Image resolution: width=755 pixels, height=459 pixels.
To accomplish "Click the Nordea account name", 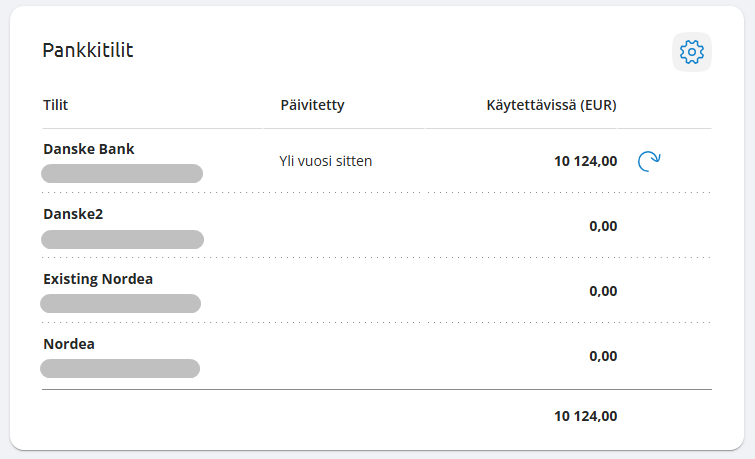I will click(69, 344).
